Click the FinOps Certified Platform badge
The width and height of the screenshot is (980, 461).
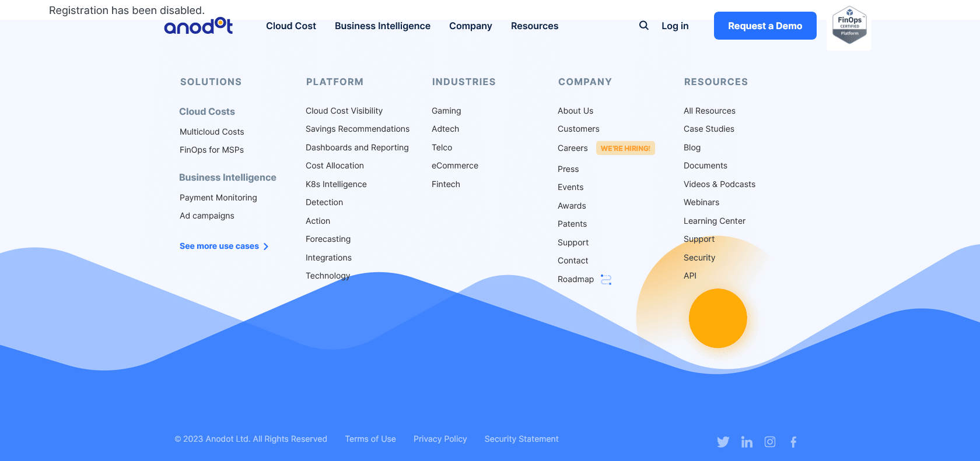[849, 26]
